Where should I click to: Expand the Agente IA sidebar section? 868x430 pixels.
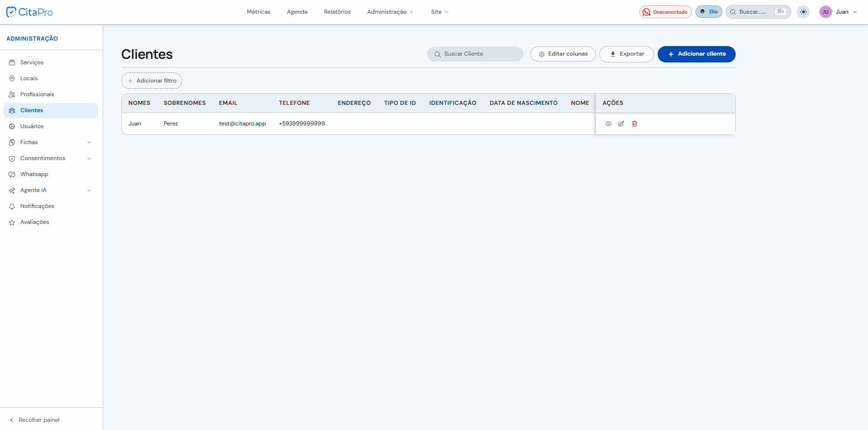pyautogui.click(x=51, y=190)
